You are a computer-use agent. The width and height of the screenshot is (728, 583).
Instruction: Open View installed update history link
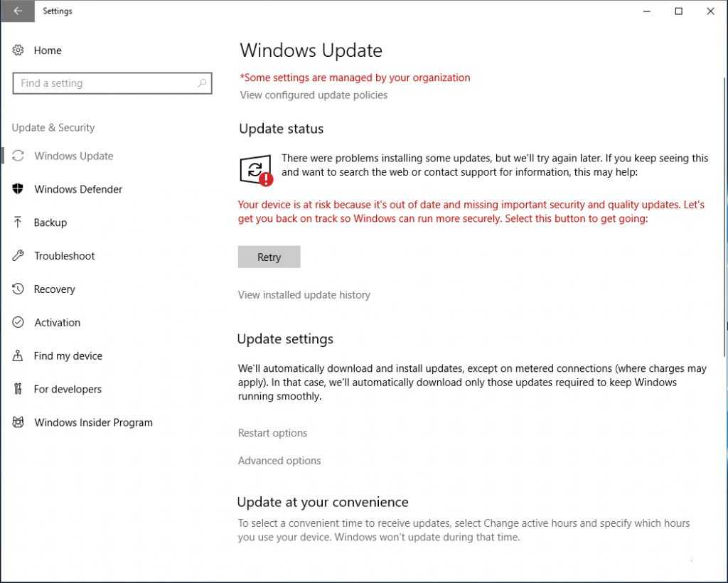304,295
